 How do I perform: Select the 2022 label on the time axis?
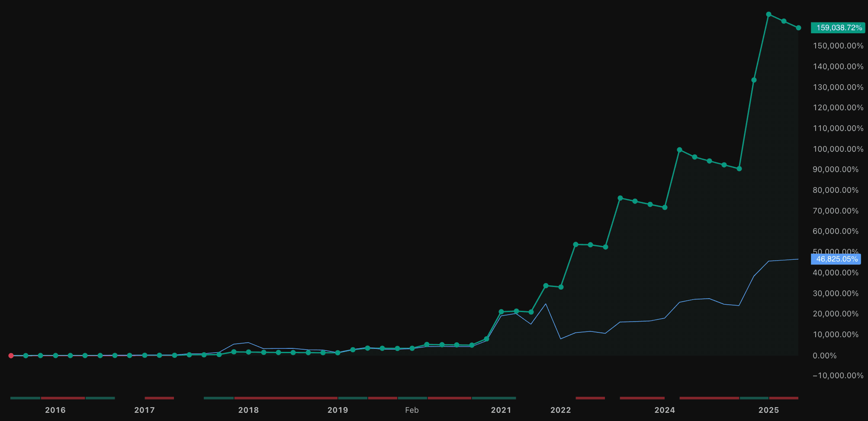[x=561, y=410]
